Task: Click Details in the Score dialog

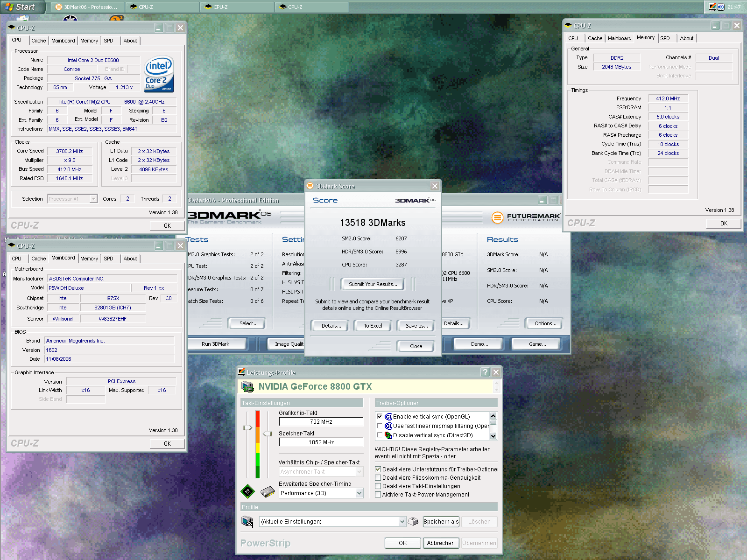Action: [331, 326]
